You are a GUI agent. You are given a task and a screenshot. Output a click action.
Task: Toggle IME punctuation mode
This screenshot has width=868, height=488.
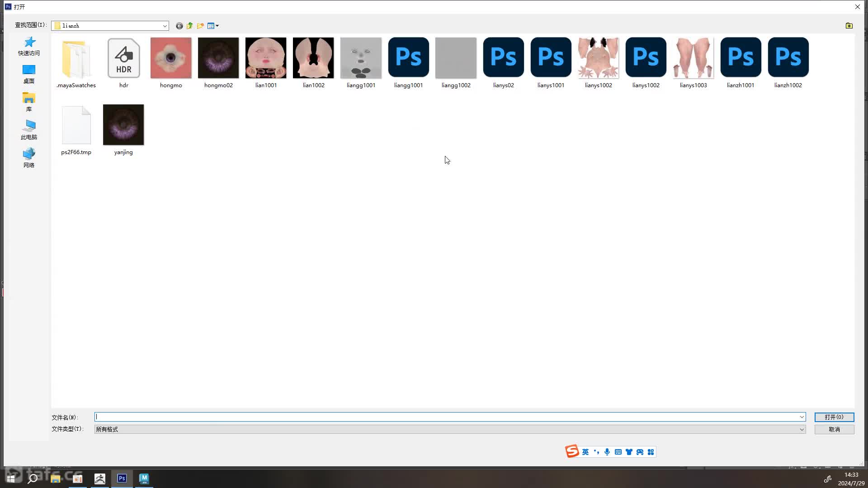click(x=596, y=452)
